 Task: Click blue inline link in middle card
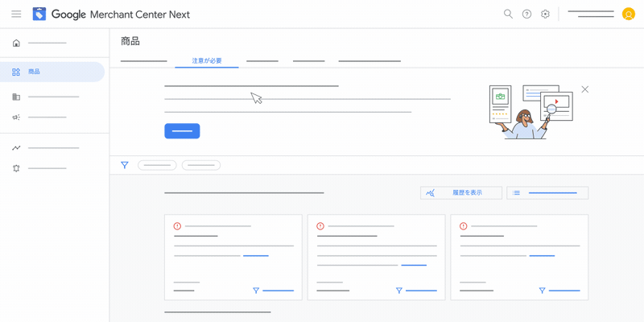(414, 266)
